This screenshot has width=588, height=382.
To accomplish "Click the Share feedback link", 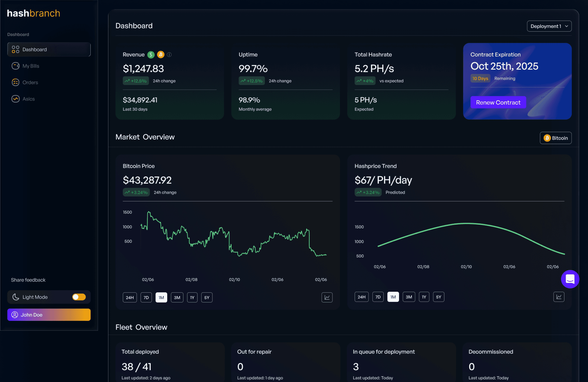I will point(28,280).
